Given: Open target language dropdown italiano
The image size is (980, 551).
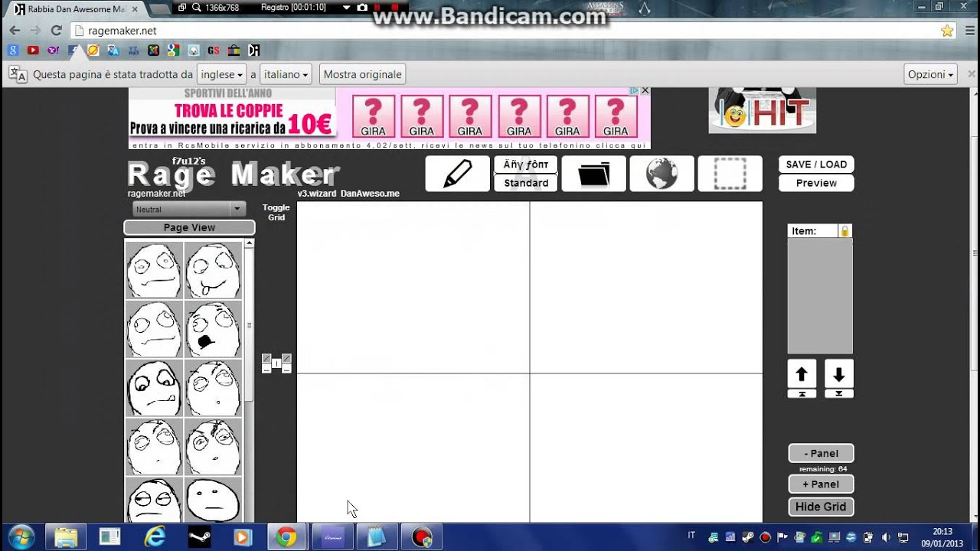Looking at the screenshot, I should 286,74.
